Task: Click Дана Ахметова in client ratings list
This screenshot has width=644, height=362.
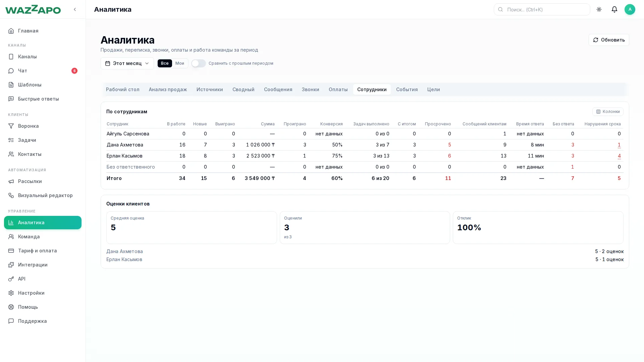Action: [124, 251]
